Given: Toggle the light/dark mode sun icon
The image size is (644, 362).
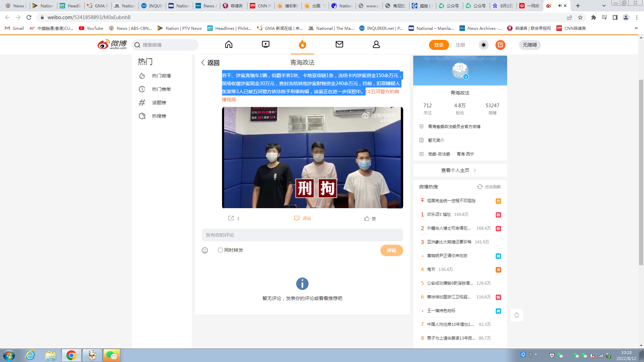Looking at the screenshot, I should click(x=484, y=45).
